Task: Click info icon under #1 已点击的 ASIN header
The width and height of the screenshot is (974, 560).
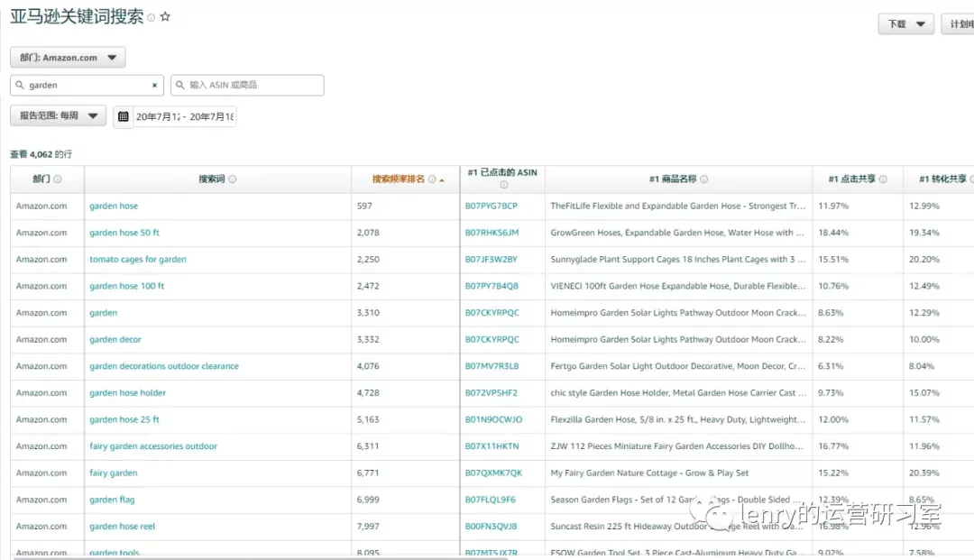Action: [504, 184]
